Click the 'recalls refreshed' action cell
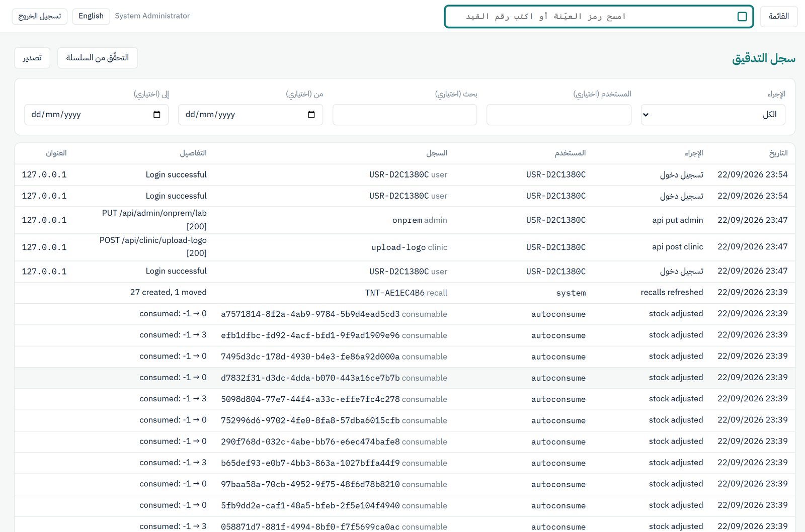 click(x=672, y=292)
